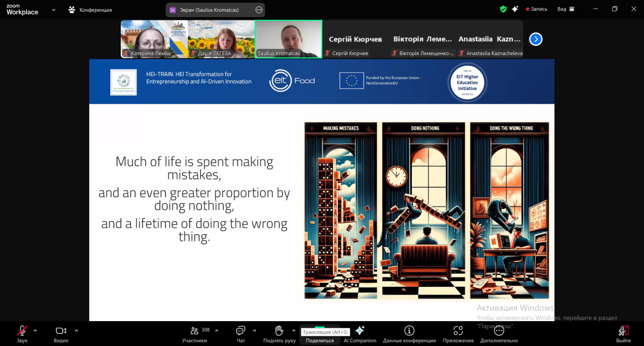Open options on Экран (Saulius Kromalcas) pill
The width and height of the screenshot is (644, 346).
click(259, 9)
